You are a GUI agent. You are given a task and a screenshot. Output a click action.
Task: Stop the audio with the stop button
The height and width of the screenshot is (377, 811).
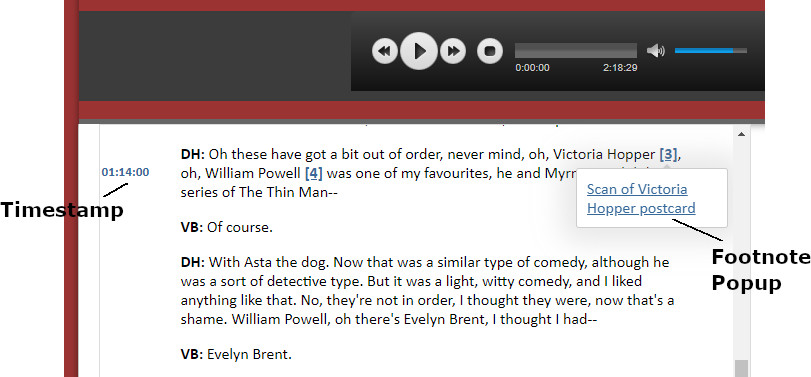click(x=490, y=51)
